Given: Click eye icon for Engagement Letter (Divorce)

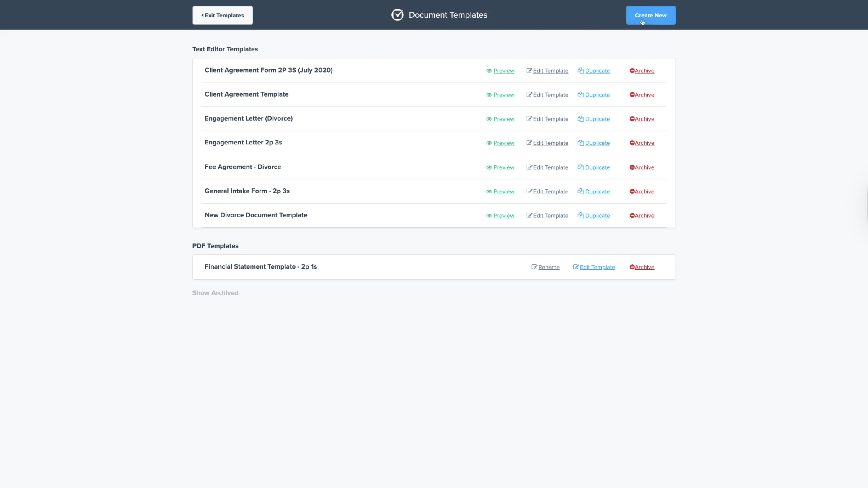Looking at the screenshot, I should 489,119.
